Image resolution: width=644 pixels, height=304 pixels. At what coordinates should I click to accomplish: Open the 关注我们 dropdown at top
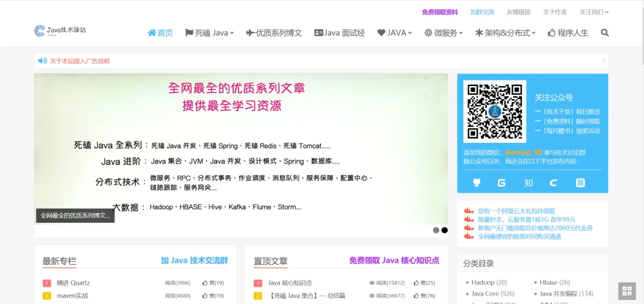coord(594,12)
